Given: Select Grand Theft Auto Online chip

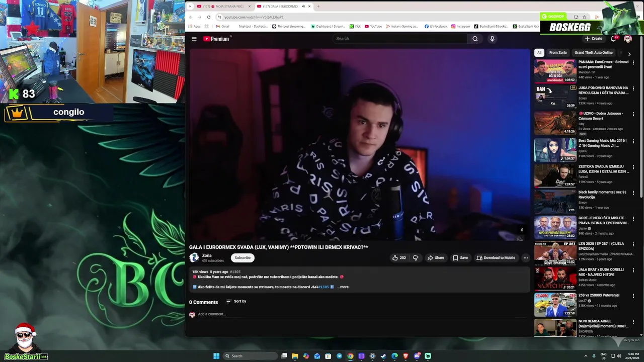Looking at the screenshot, I should point(594,53).
